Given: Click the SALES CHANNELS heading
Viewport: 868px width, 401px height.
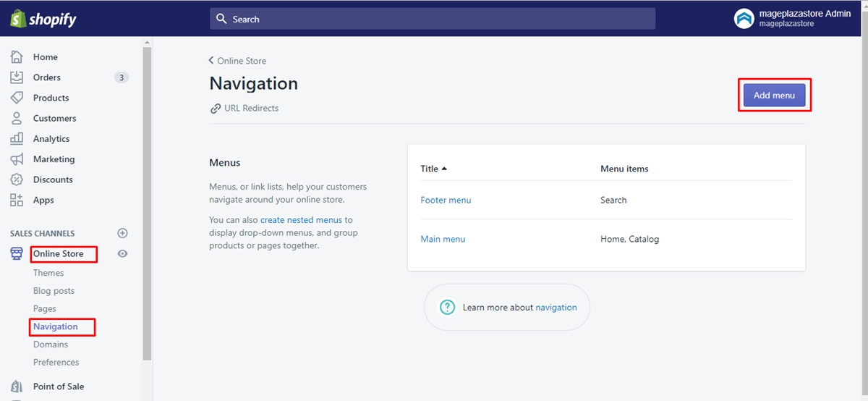Looking at the screenshot, I should tap(43, 234).
